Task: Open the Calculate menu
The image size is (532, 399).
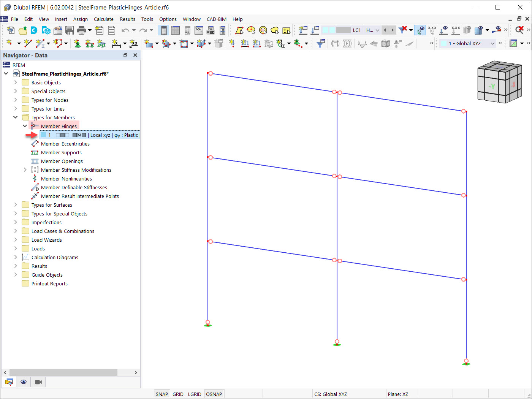Action: (x=104, y=19)
